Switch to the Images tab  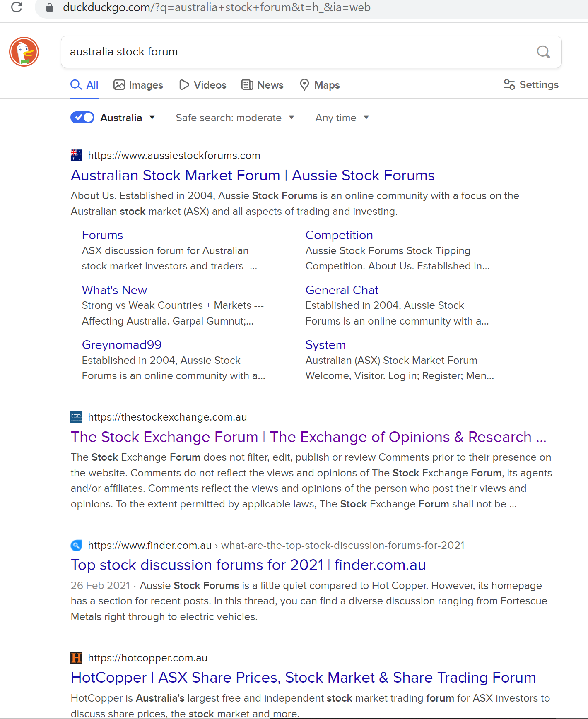[x=138, y=85]
